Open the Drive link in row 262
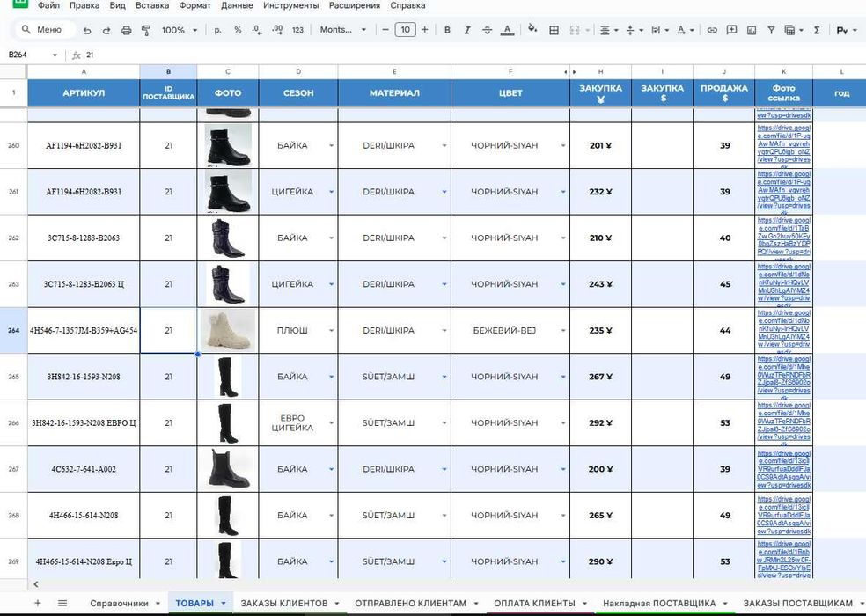 pyautogui.click(x=783, y=238)
